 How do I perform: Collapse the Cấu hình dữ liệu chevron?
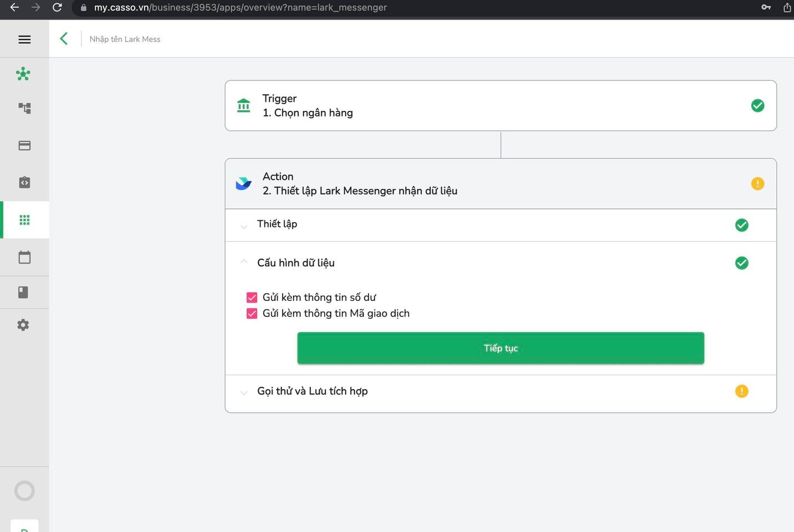pyautogui.click(x=244, y=260)
